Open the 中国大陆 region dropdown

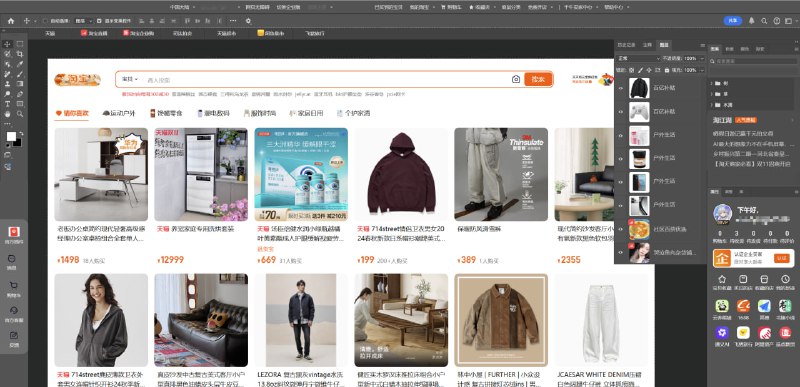(x=182, y=7)
